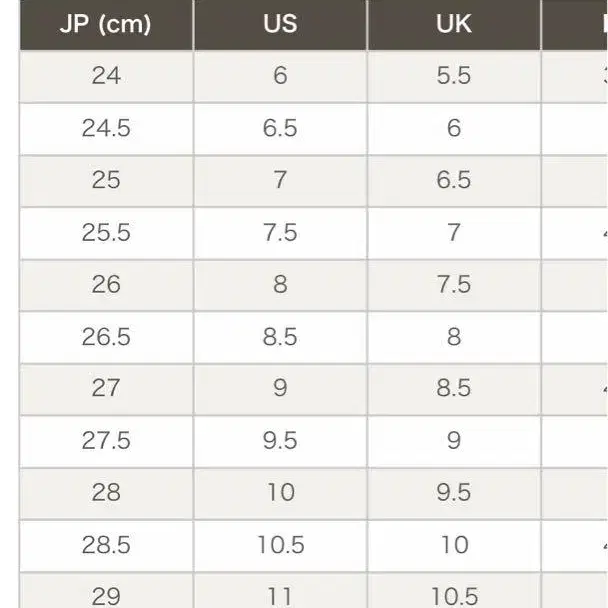
Task: Click the JP 28.5 cell
Action: (106, 546)
